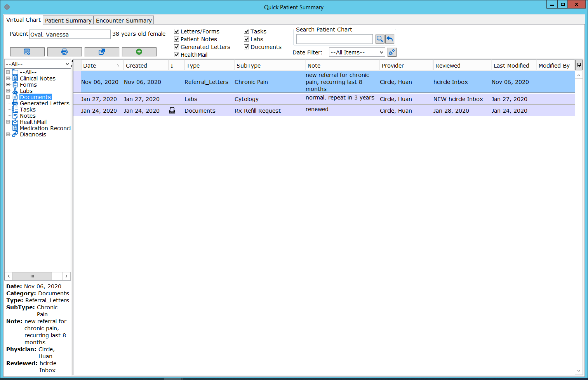Click the Search Patient Chart text field
Image resolution: width=588 pixels, height=380 pixels.
[334, 39]
